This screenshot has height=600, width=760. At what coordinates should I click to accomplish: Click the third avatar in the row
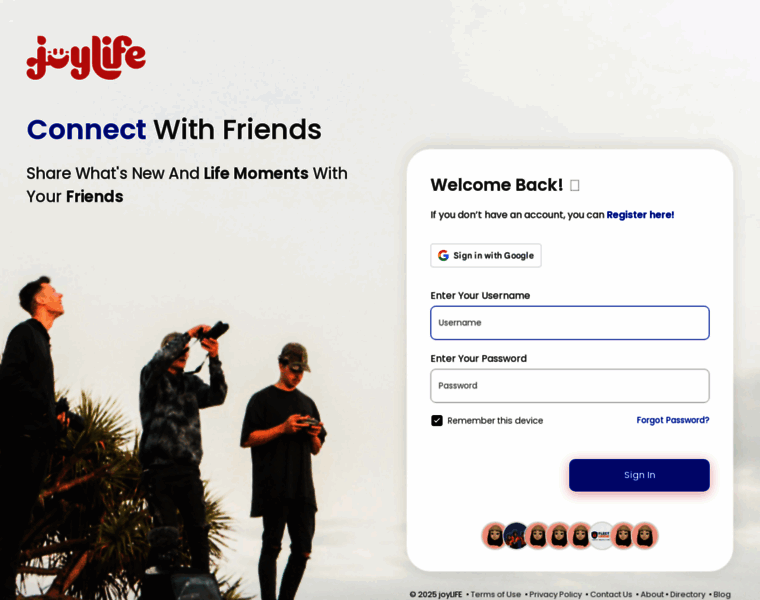(537, 536)
